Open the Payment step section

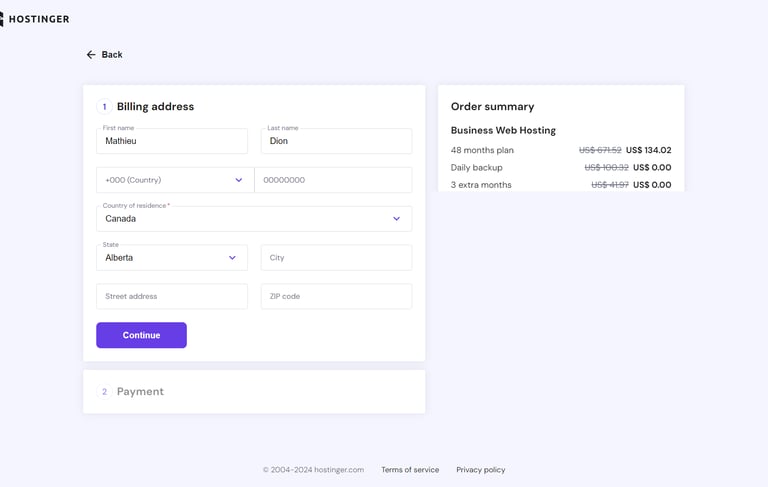pyautogui.click(x=140, y=392)
